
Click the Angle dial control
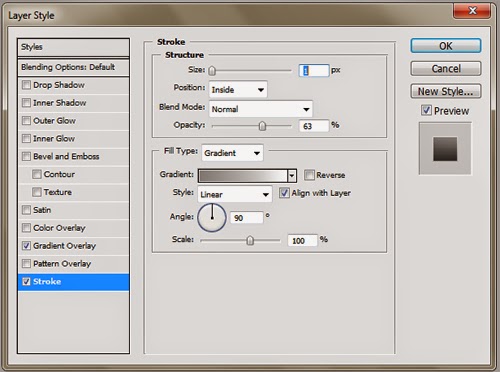[212, 218]
